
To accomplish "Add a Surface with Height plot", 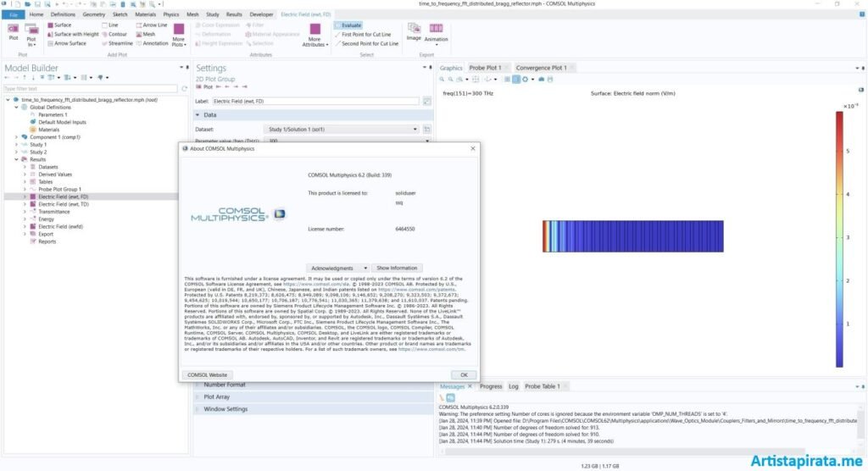I will 73,35.
